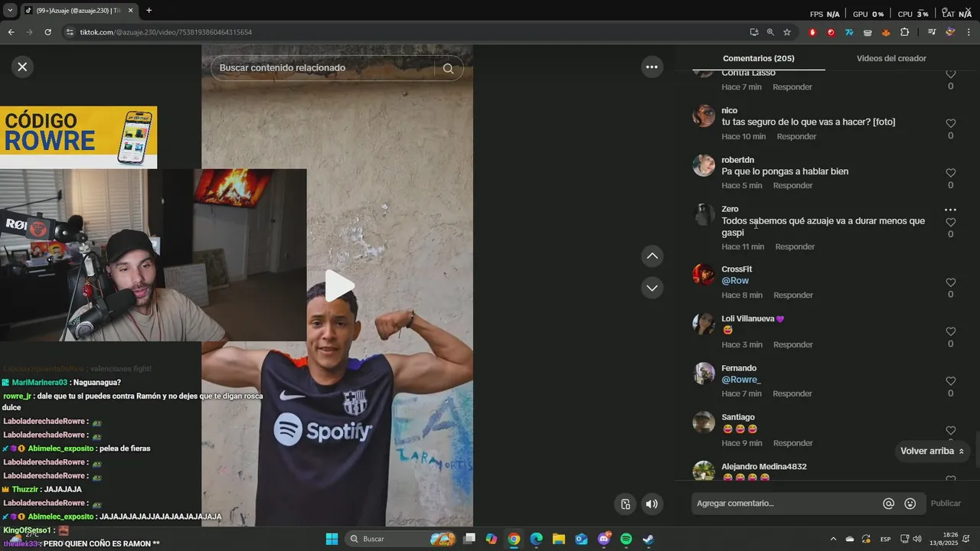The height and width of the screenshot is (551, 980).
Task: Like robertdn's comment
Action: (x=950, y=173)
